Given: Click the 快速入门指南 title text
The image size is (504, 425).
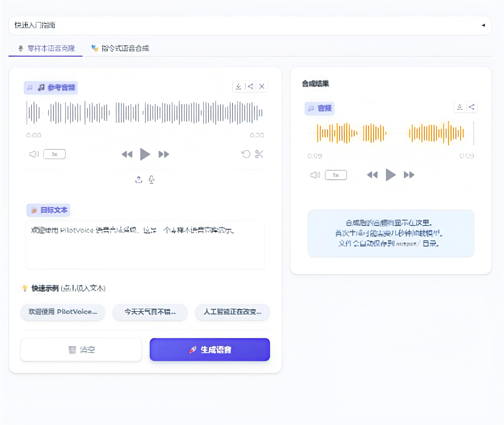Looking at the screenshot, I should coord(35,25).
